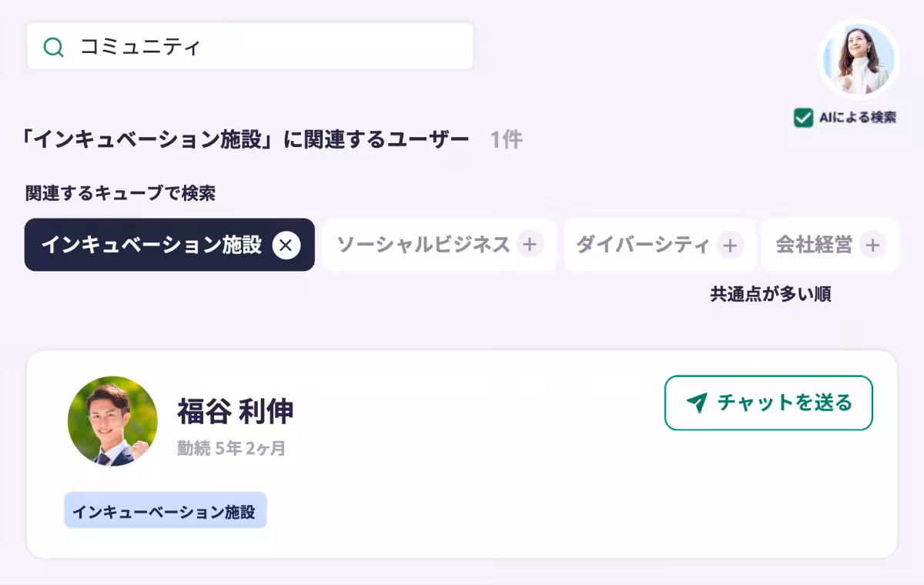
Task: Open the profile avatar in the top right
Action: pos(858,58)
